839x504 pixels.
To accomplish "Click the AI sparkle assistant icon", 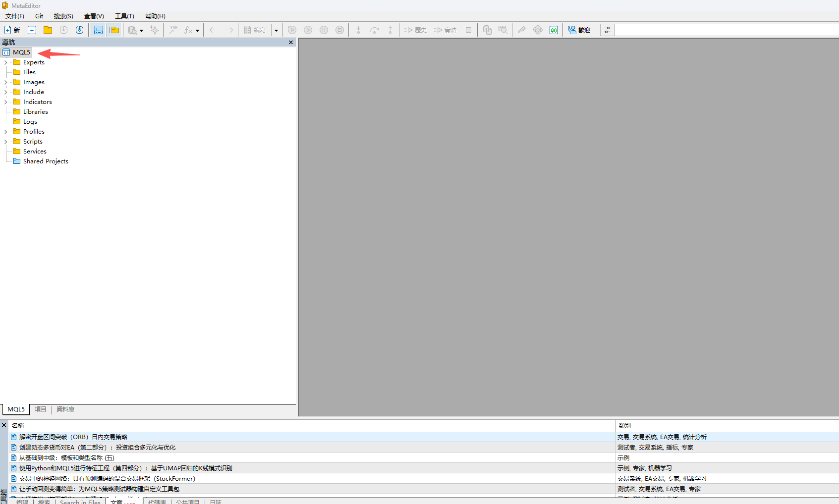I will tap(155, 30).
